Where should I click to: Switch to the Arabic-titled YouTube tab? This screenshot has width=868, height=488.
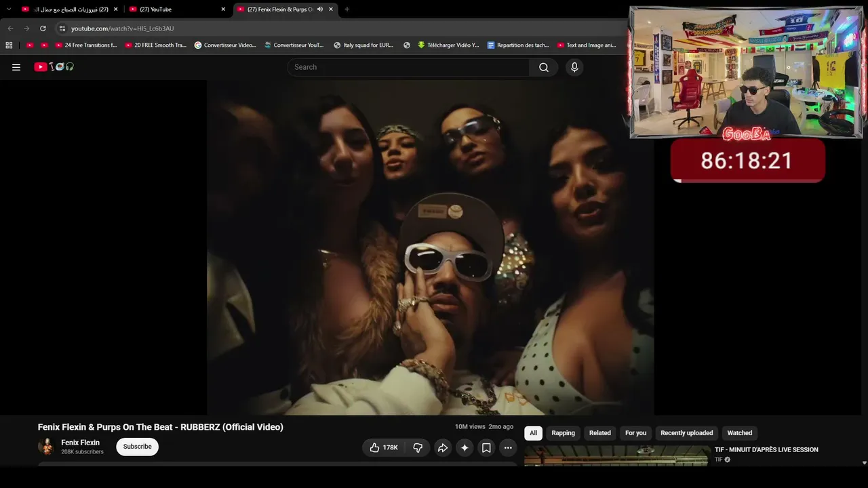click(x=70, y=9)
